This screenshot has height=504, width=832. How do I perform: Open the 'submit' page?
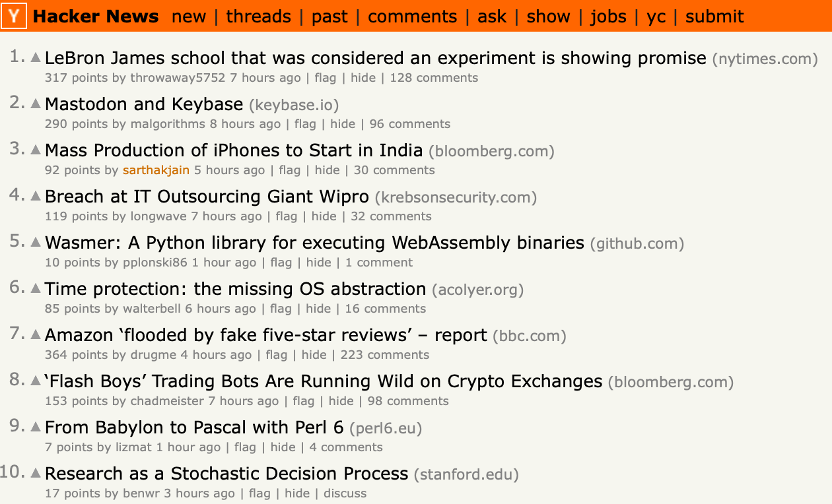tap(714, 16)
